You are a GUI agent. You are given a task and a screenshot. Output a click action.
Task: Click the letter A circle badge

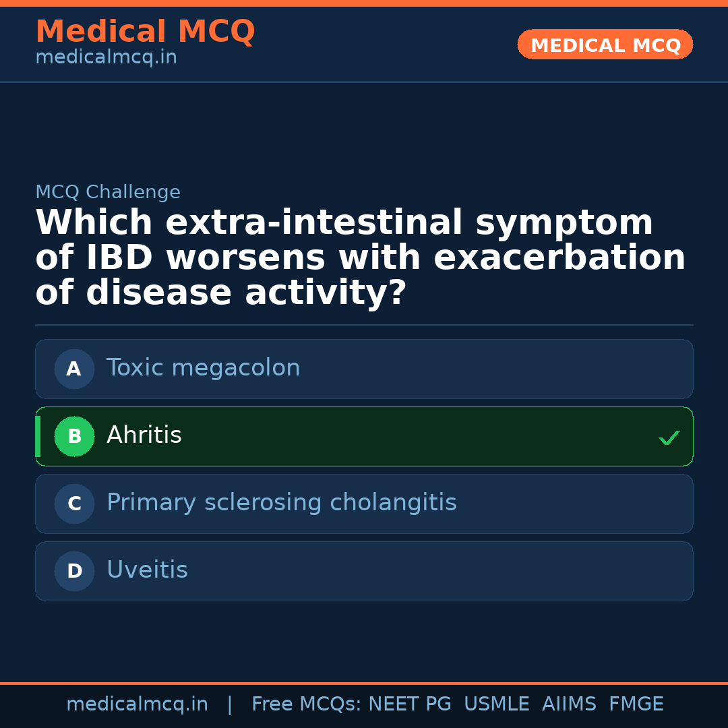click(74, 369)
